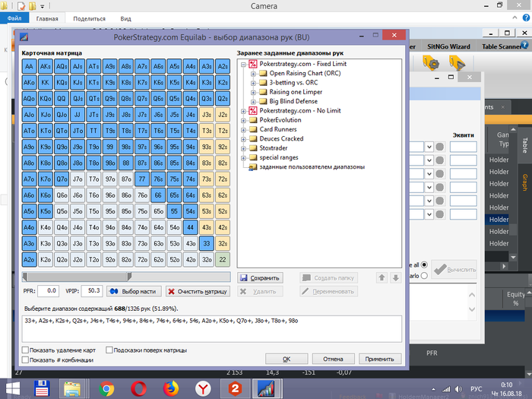
Task: Switch to Вид ribbon tab
Action: coord(125,19)
